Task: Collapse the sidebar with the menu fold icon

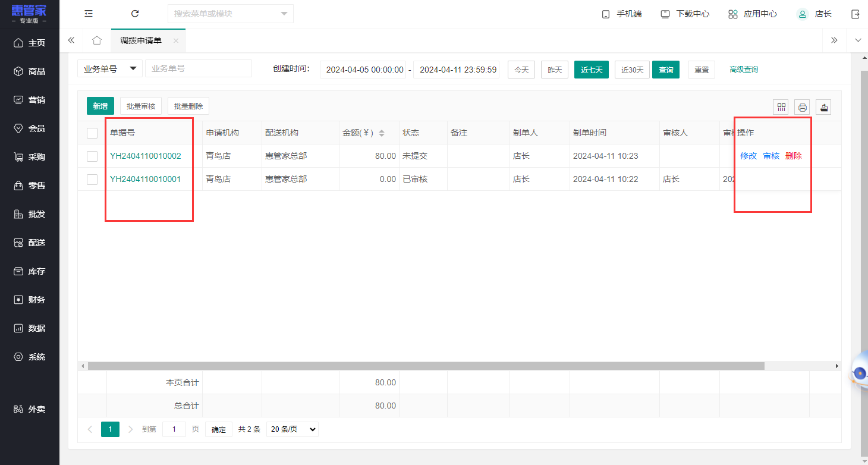Action: 89,14
